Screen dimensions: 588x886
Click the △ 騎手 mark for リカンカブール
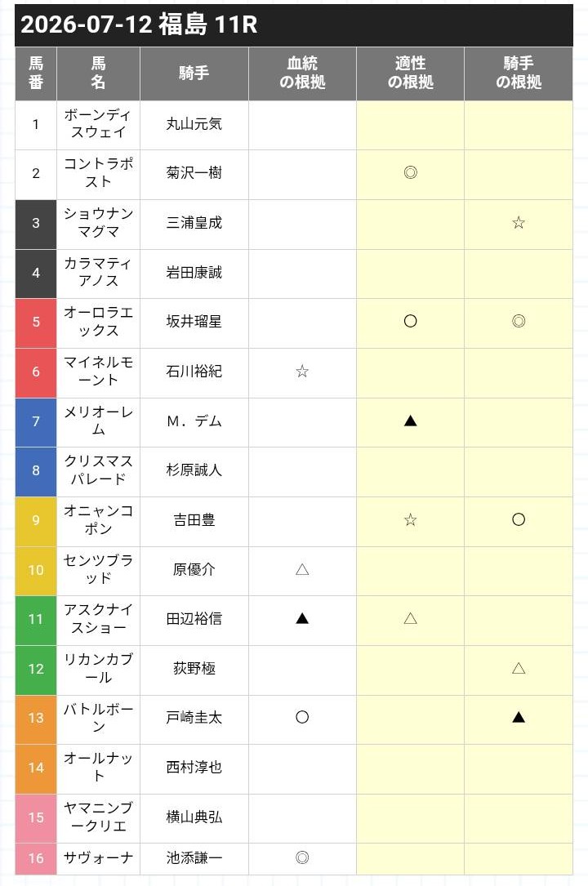point(518,669)
